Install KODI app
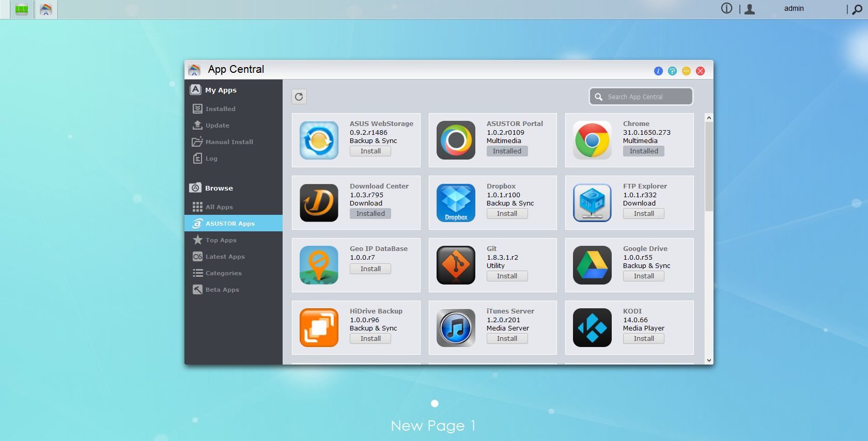 644,339
